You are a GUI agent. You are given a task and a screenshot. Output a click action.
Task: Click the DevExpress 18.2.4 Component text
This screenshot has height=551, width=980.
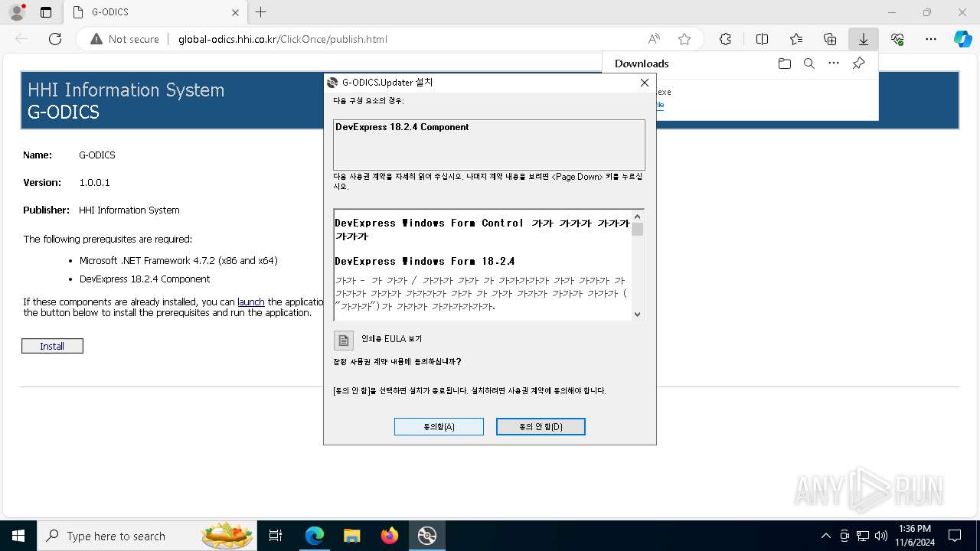[x=402, y=127]
